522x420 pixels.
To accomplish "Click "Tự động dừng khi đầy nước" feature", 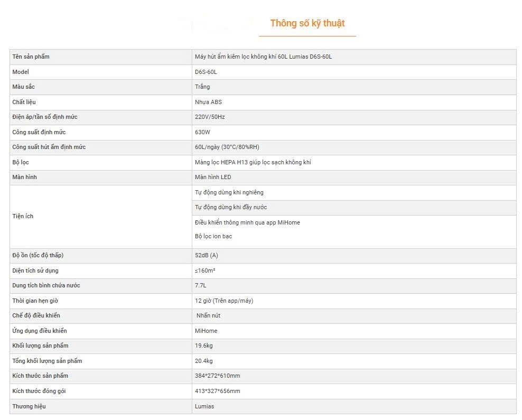I will click(x=231, y=207).
